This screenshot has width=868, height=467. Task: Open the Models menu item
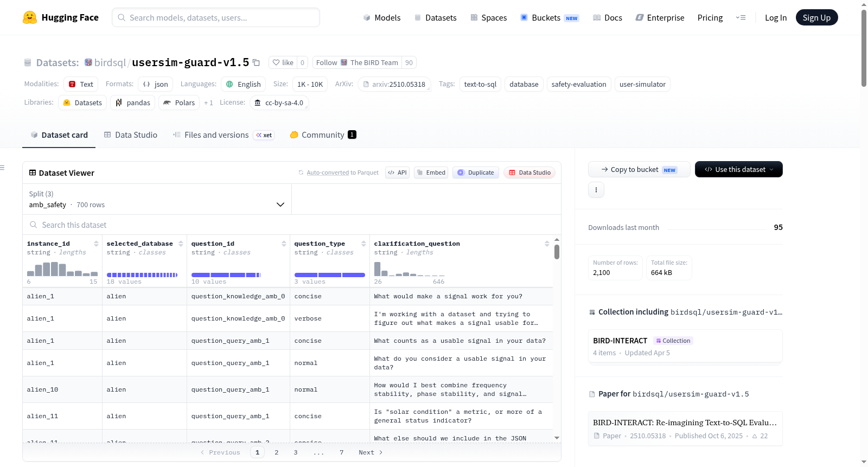pos(382,17)
